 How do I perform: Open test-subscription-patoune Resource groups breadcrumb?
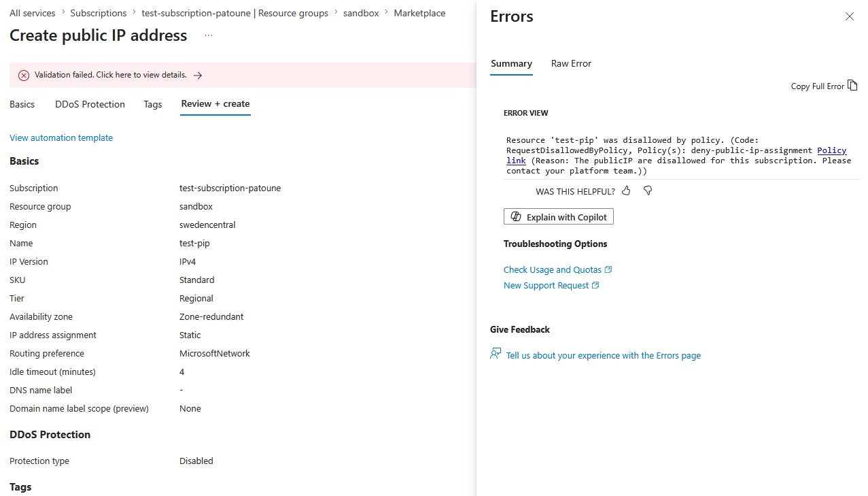(x=235, y=13)
